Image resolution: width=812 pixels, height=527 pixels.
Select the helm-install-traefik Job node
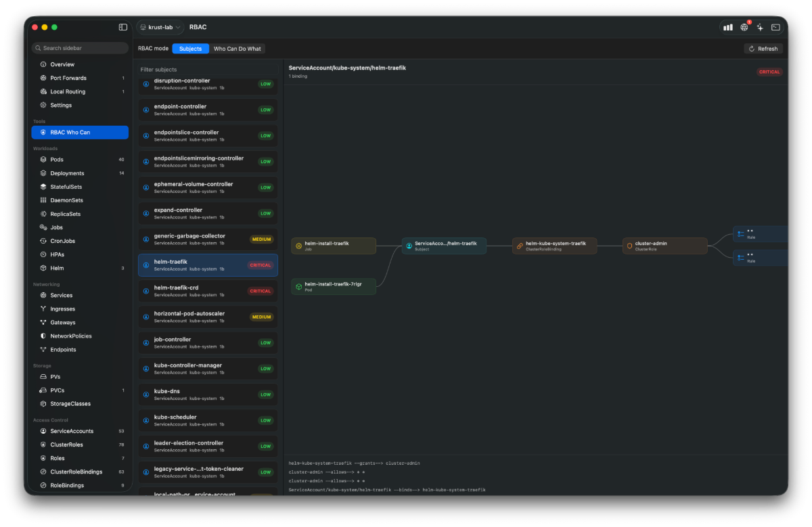pos(334,246)
